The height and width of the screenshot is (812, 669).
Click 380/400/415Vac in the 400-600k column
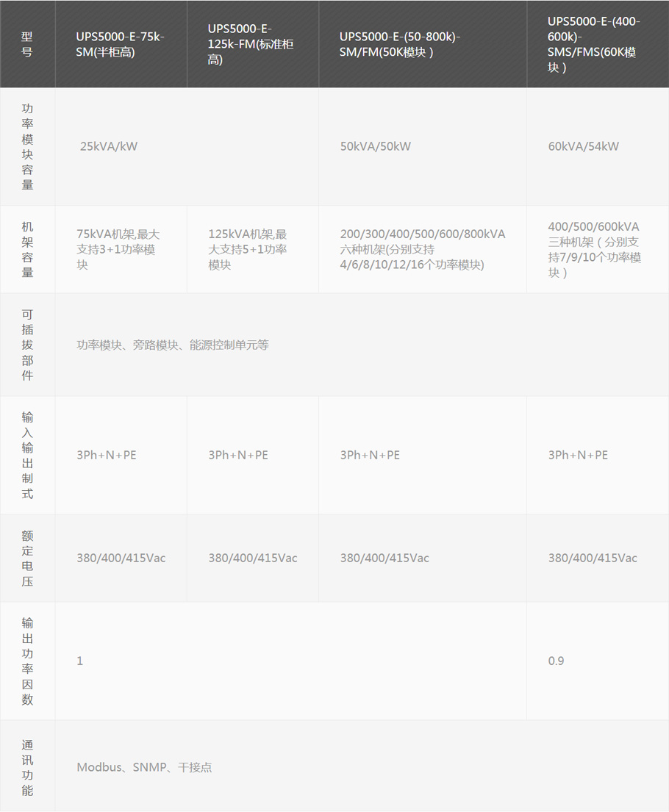(593, 558)
